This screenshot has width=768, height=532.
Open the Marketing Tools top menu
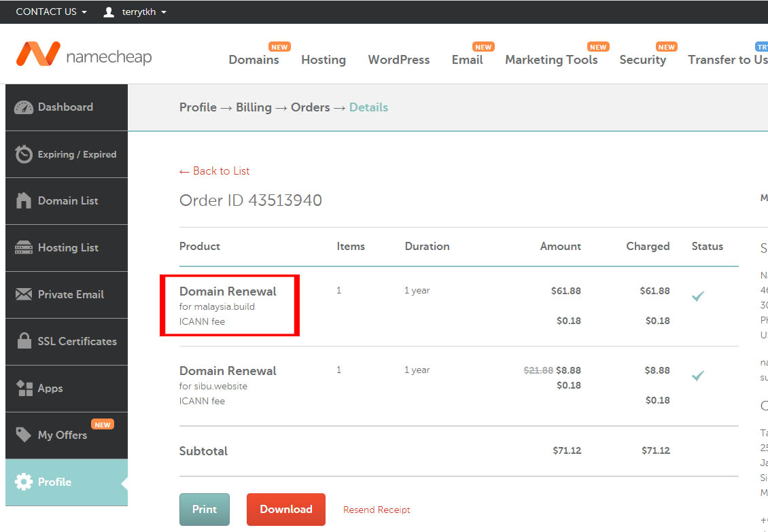point(551,60)
